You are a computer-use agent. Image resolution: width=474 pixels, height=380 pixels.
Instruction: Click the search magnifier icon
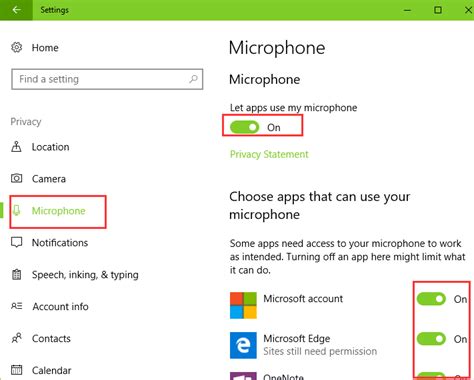click(x=193, y=79)
